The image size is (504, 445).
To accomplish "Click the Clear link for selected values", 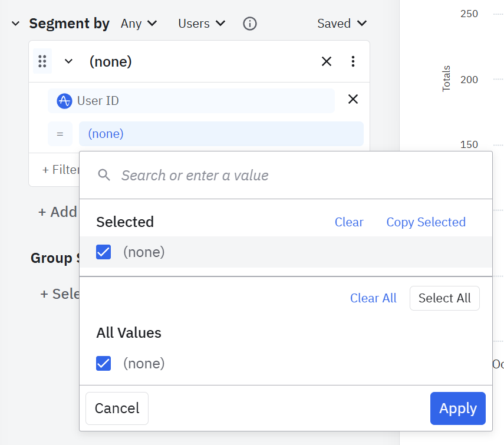I will (349, 222).
